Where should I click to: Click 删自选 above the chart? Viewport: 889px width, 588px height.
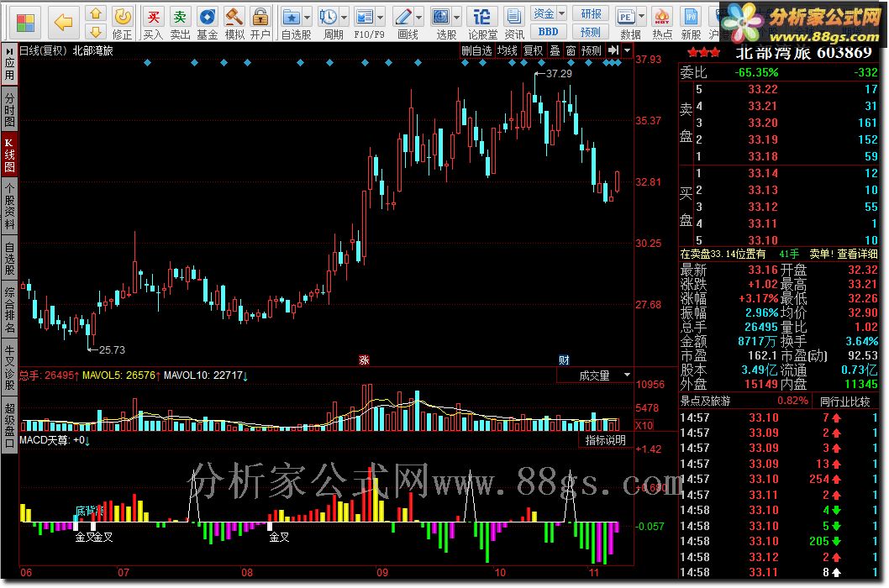[x=476, y=50]
